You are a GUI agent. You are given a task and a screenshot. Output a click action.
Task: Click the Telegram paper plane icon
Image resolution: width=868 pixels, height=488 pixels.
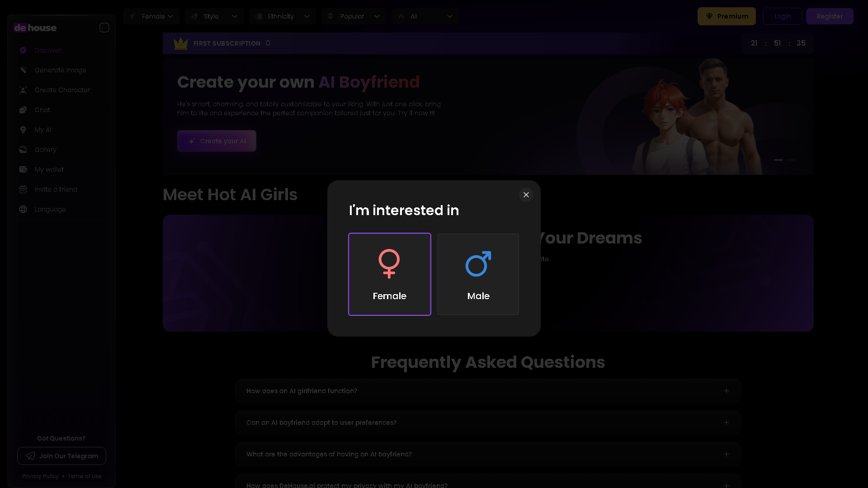click(30, 456)
